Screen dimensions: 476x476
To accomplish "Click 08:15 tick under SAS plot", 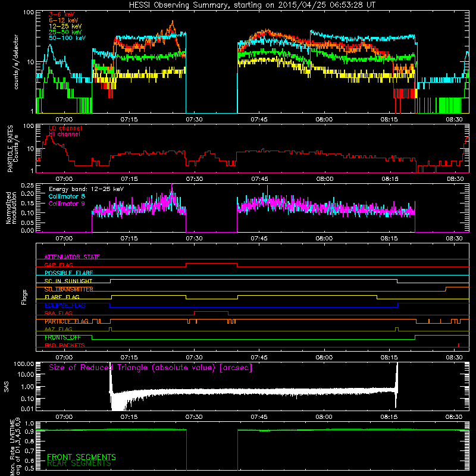I will tap(389, 417).
